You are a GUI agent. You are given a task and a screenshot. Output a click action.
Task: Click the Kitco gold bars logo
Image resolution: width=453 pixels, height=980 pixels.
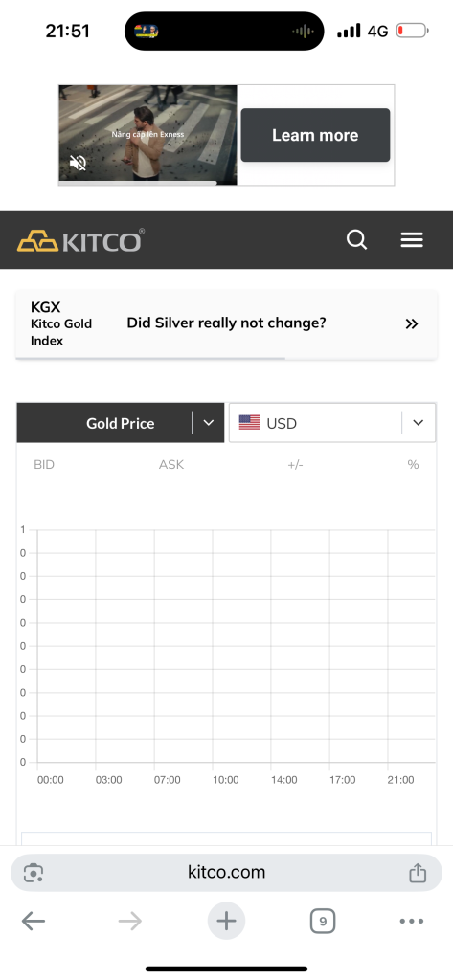80,240
